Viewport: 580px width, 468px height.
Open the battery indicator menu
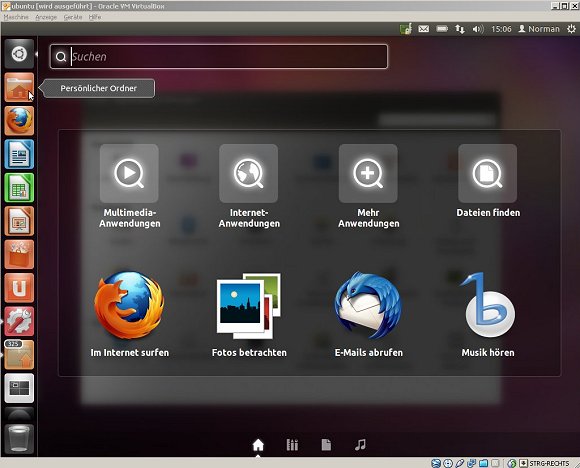442,29
